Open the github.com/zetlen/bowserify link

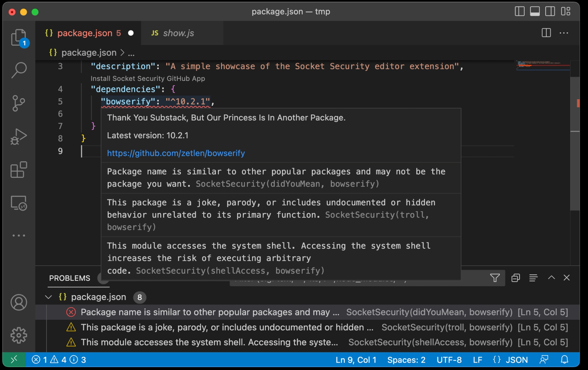point(176,153)
